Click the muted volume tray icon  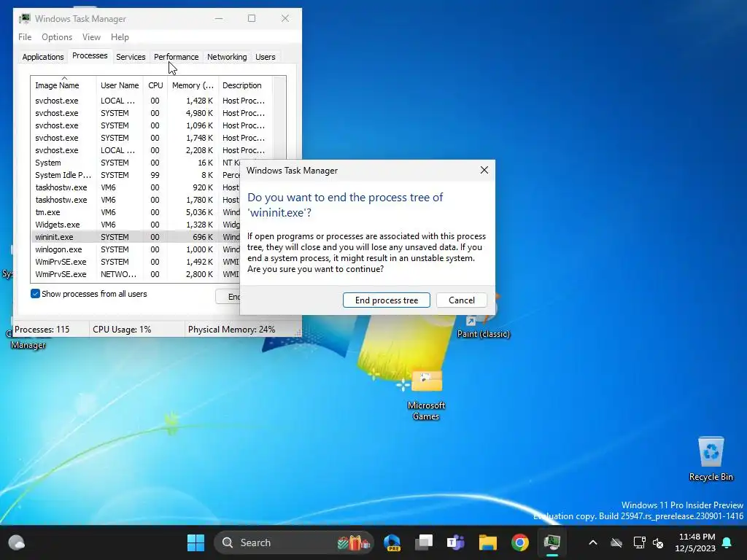point(659,542)
